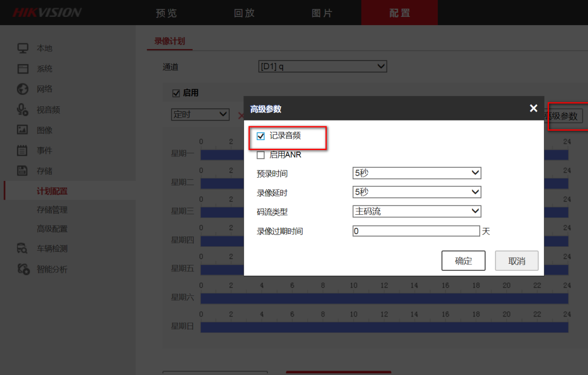Expand the 码流类型 dropdown
The image size is (588, 375).
point(416,211)
